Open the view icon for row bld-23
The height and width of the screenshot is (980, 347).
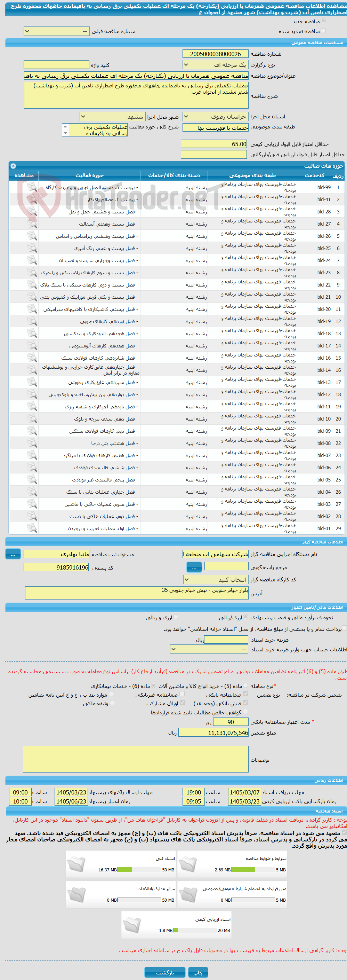pos(32,272)
